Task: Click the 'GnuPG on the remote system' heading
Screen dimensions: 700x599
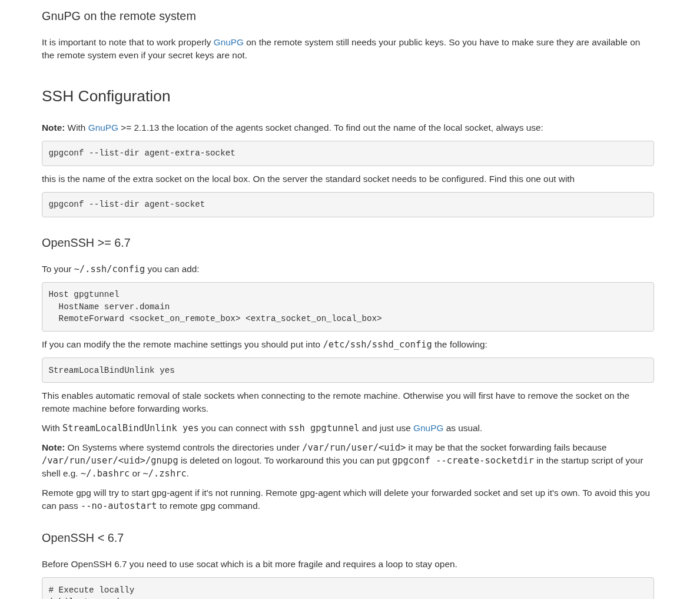Action: 118,16
